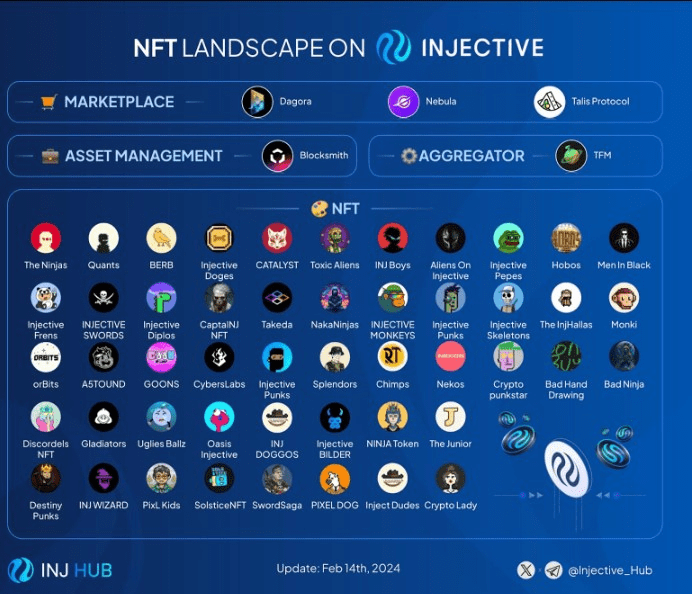Select the Gladiators icon
The image size is (692, 594).
coord(104,417)
